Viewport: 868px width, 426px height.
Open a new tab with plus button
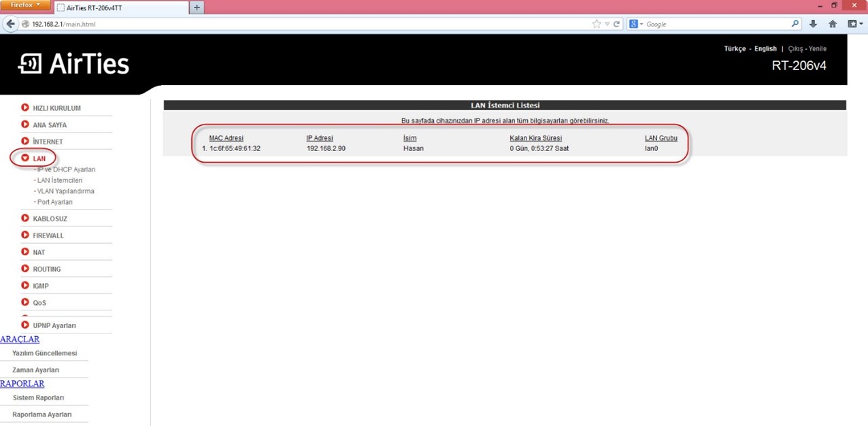point(197,7)
